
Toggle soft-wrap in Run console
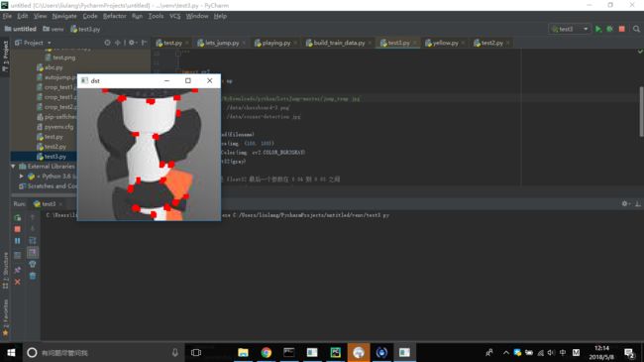pyautogui.click(x=33, y=241)
